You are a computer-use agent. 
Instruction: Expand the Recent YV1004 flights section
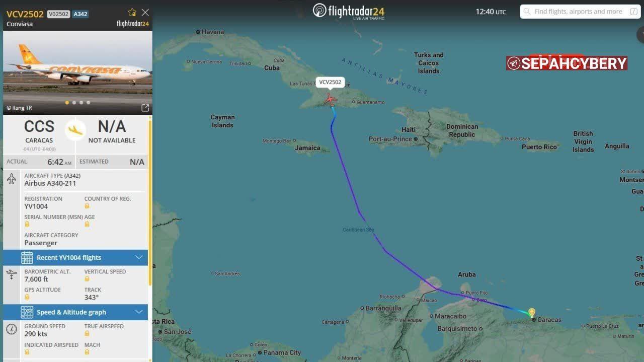[x=69, y=258]
